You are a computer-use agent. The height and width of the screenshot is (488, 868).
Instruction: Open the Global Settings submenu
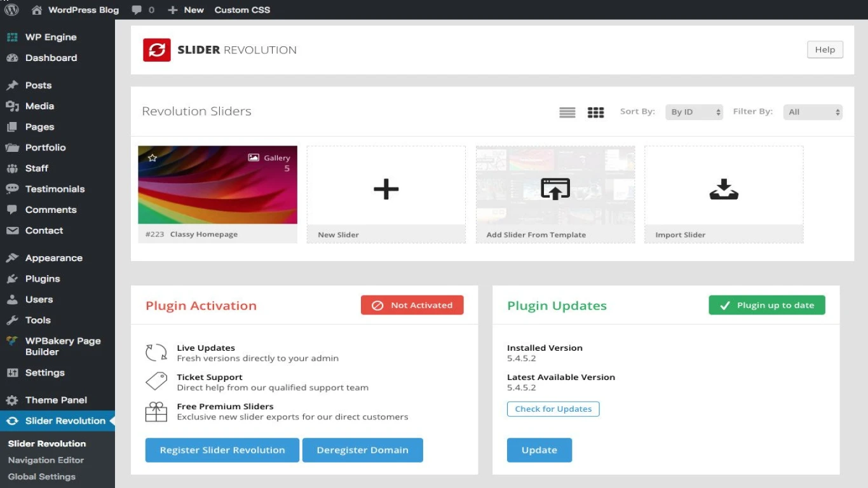pos(42,477)
